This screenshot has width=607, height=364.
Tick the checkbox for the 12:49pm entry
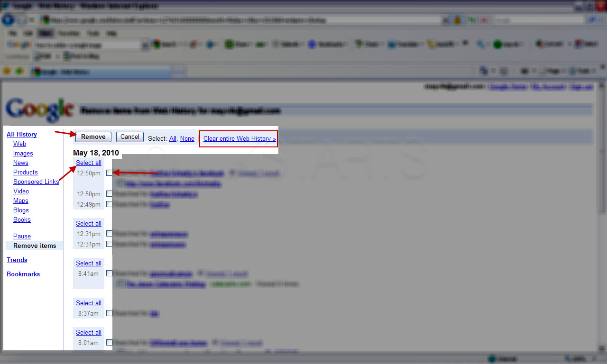pos(109,204)
